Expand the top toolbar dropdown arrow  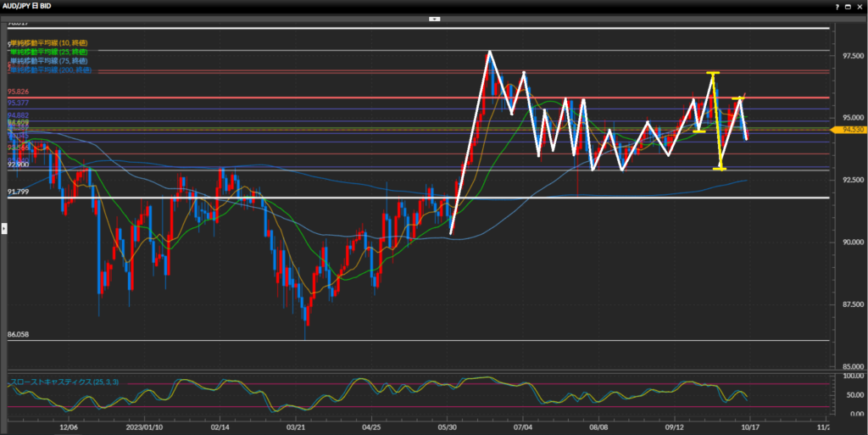[434, 18]
